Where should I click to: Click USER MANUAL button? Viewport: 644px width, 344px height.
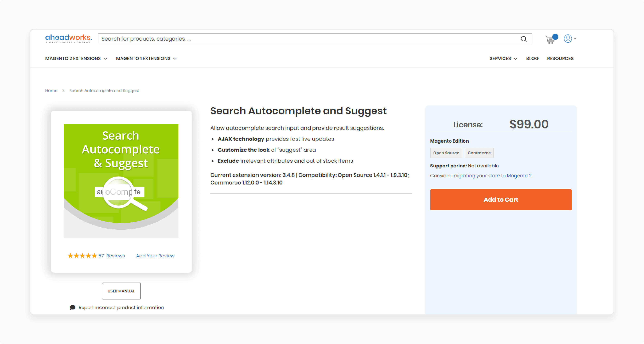pyautogui.click(x=121, y=291)
